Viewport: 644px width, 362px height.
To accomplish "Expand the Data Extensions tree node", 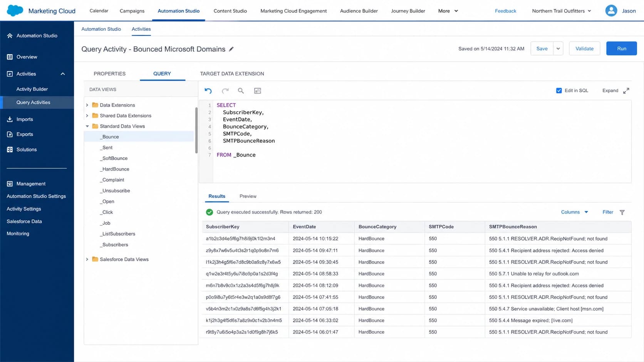I will [x=87, y=105].
